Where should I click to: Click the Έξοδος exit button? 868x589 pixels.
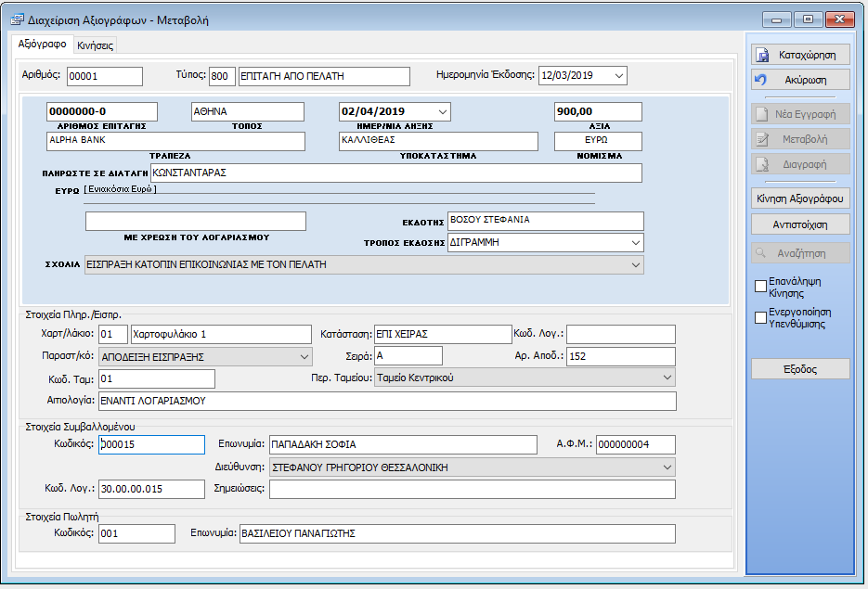(800, 369)
